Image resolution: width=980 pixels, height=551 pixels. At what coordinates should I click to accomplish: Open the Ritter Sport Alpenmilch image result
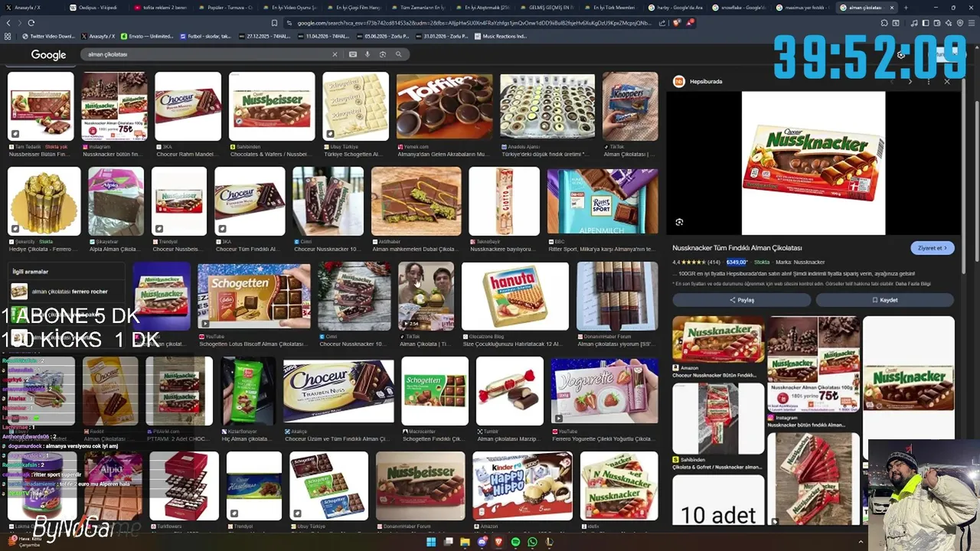(x=603, y=201)
